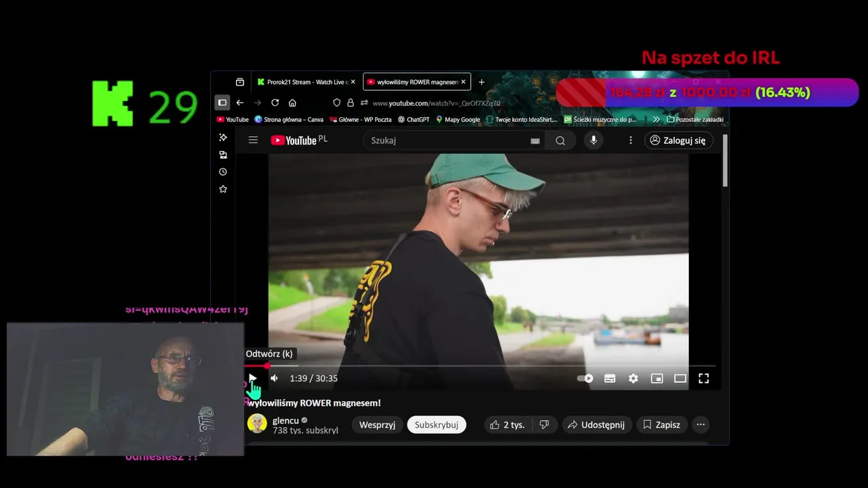Turn on subtitles with the captions icon

[x=610, y=378]
